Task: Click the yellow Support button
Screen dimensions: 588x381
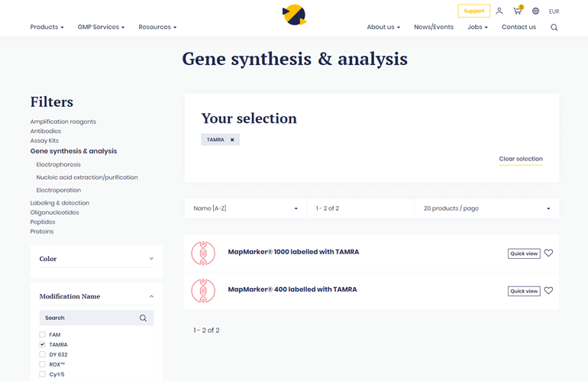Action: [x=473, y=11]
